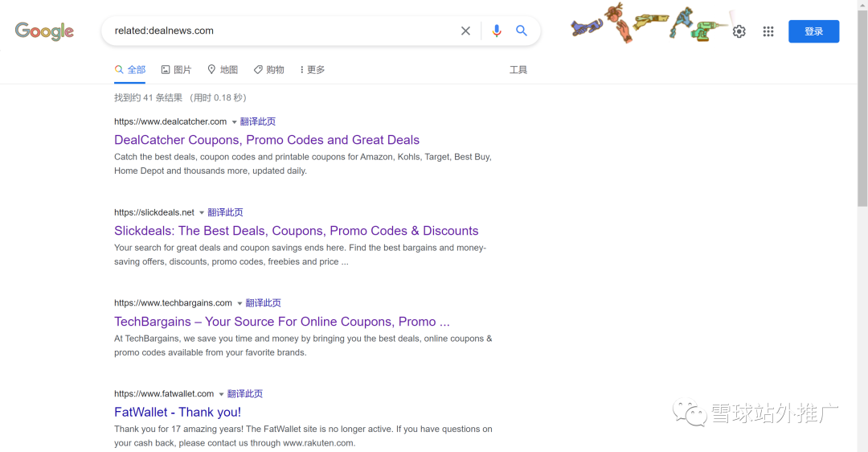
Task: Start voice search with the microphone icon
Action: click(497, 31)
